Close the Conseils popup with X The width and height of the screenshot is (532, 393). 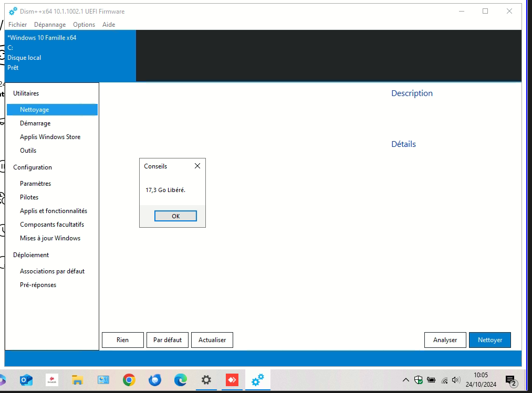[197, 166]
